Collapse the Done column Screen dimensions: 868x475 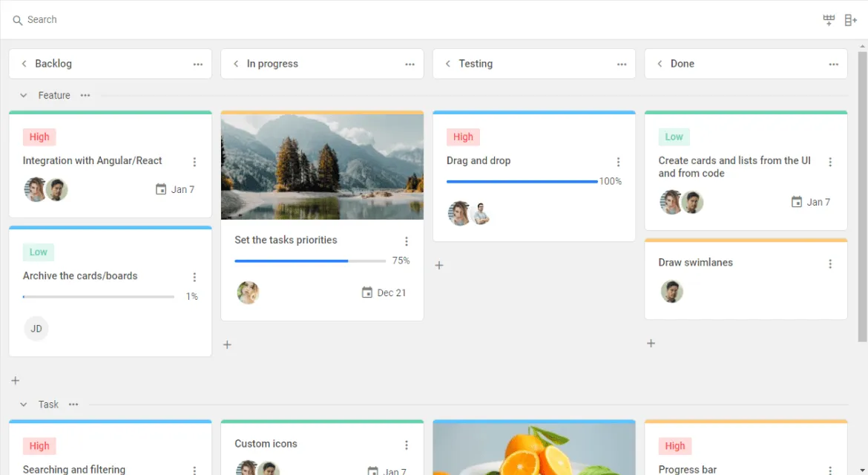point(660,64)
